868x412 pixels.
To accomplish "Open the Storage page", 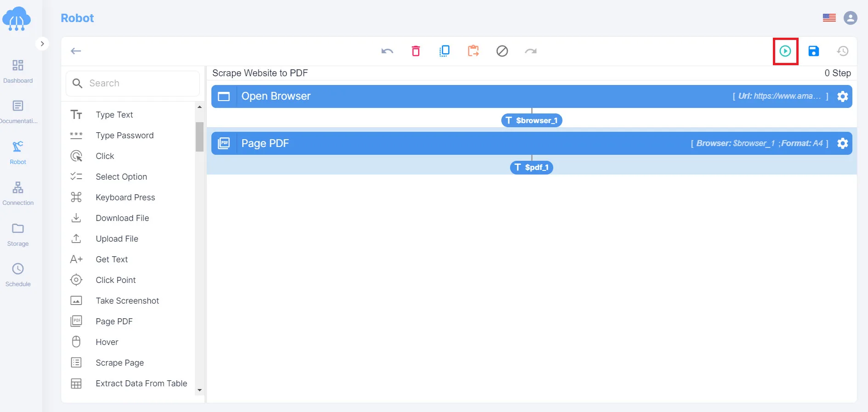I will [18, 234].
